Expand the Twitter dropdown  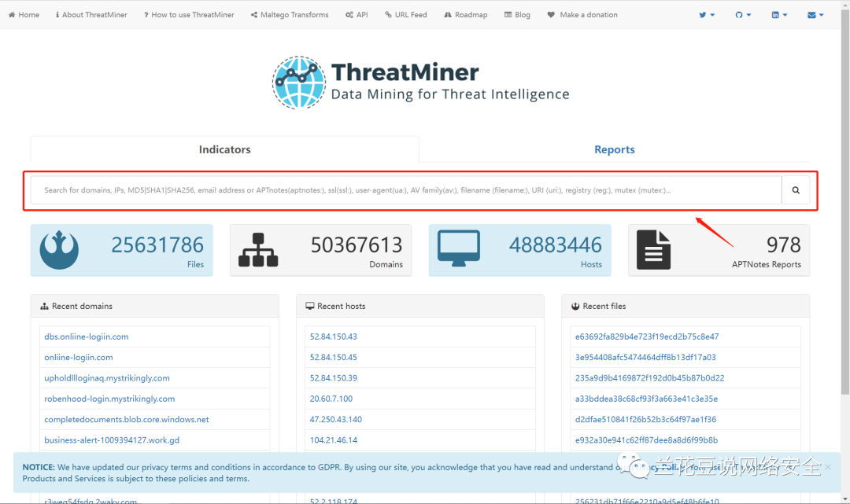pos(706,15)
